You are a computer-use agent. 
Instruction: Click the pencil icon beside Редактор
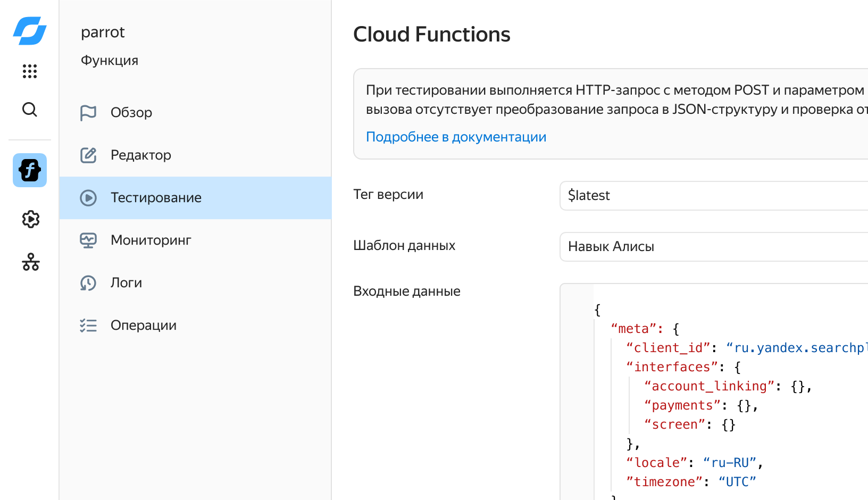88,155
